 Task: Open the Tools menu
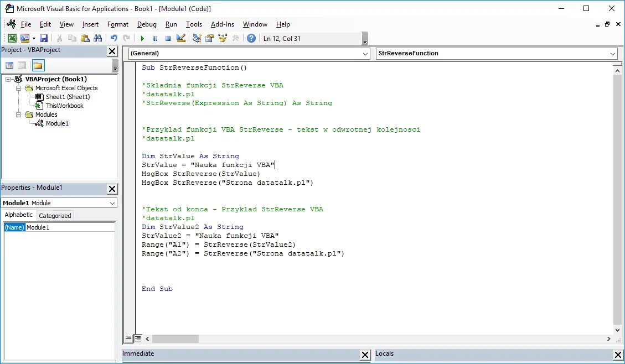coord(194,24)
